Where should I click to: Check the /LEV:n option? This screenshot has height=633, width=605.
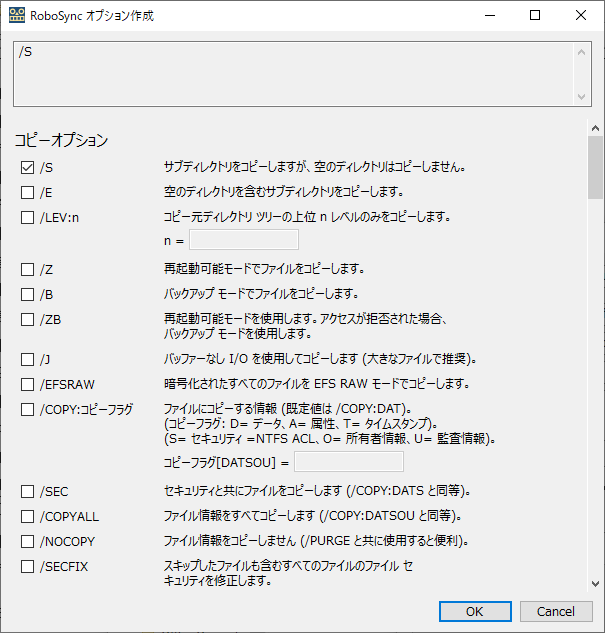[x=27, y=218]
